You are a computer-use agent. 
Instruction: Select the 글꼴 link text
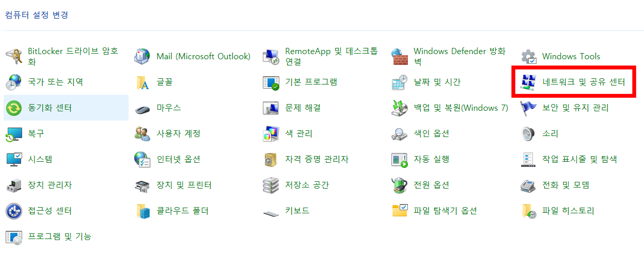tap(165, 82)
